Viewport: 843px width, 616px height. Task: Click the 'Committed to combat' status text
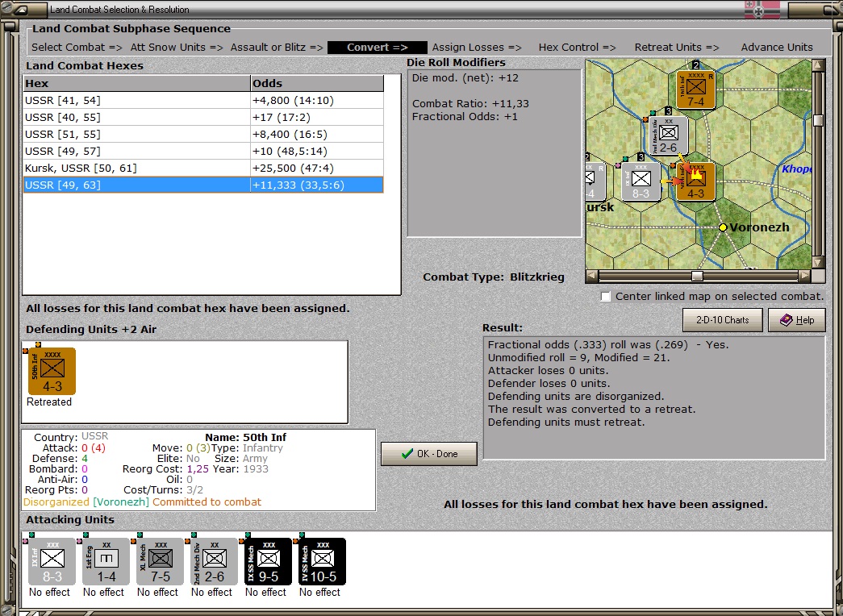tap(207, 502)
